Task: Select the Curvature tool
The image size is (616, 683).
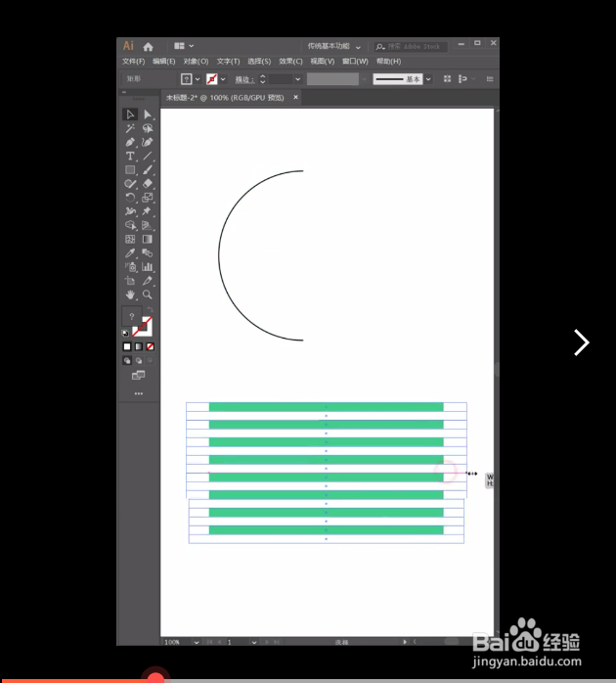Action: click(148, 143)
